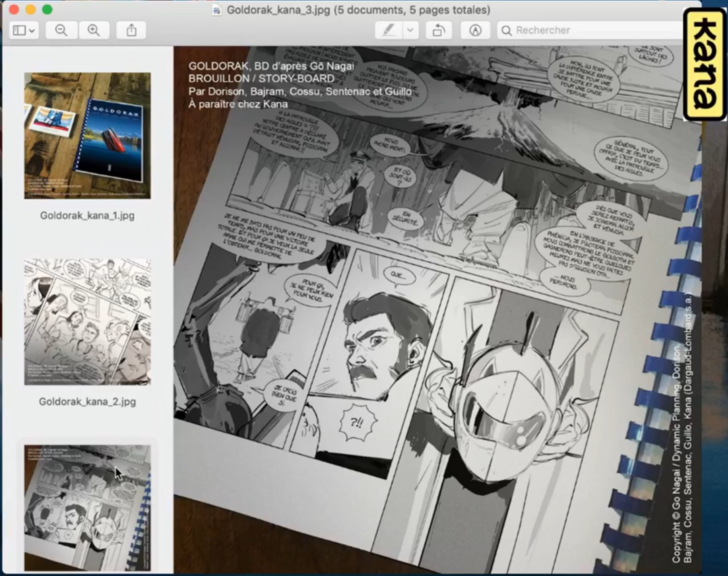Click the title bar document proxy icon
728x576 pixels.
click(x=217, y=10)
